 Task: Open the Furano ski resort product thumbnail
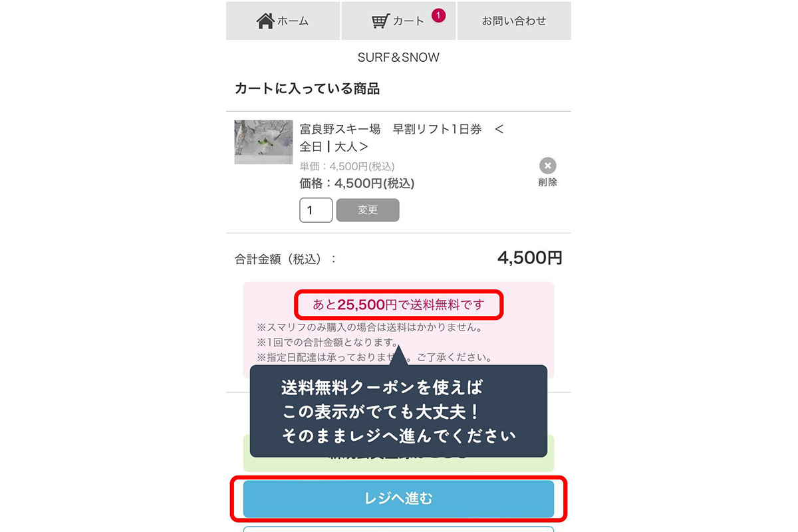click(263, 142)
